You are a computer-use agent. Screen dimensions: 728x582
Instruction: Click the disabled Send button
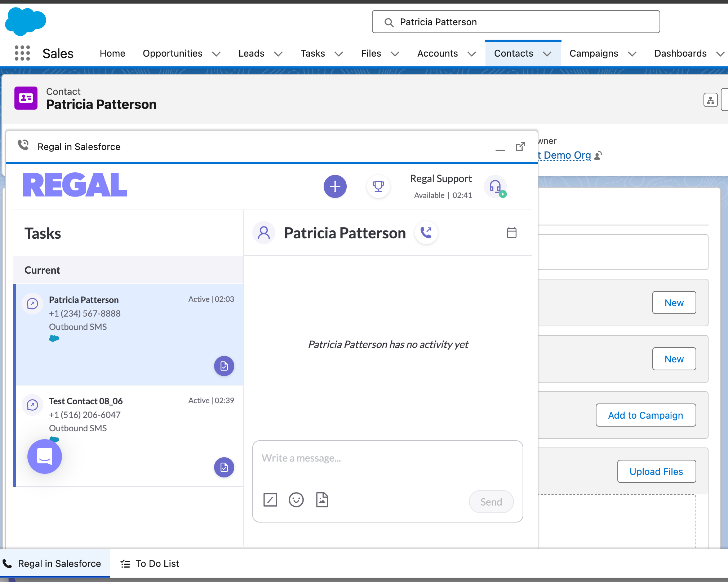(x=491, y=502)
